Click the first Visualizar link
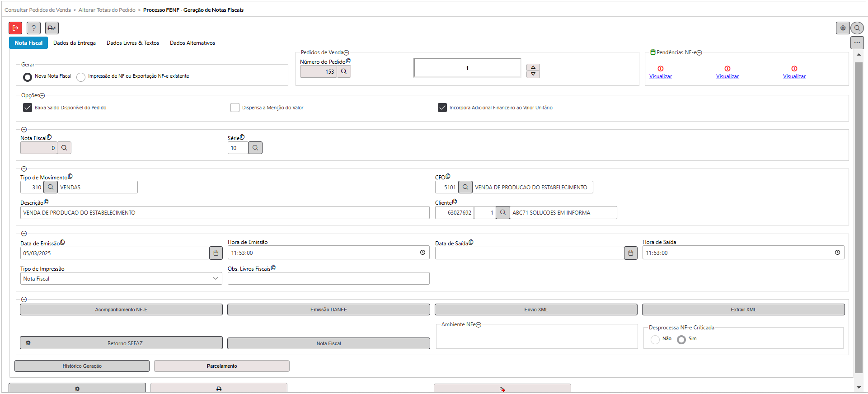 click(660, 76)
